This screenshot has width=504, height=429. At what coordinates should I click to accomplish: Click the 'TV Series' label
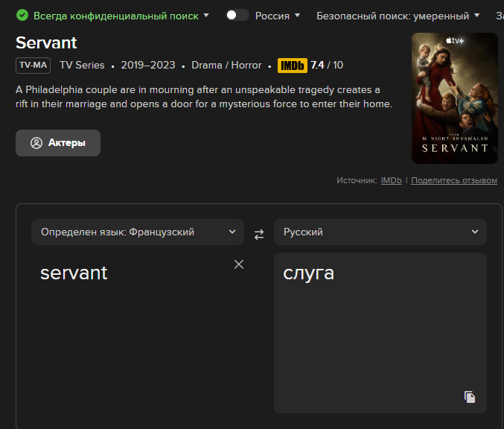coord(82,66)
